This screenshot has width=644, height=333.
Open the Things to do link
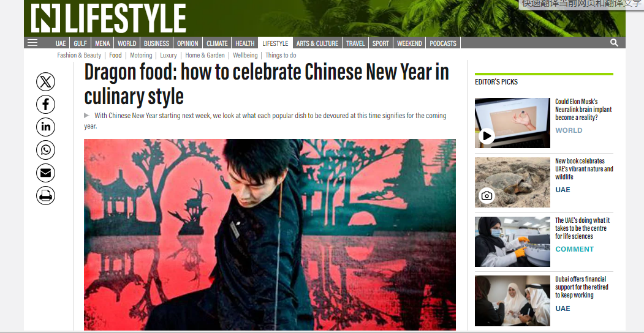click(281, 55)
